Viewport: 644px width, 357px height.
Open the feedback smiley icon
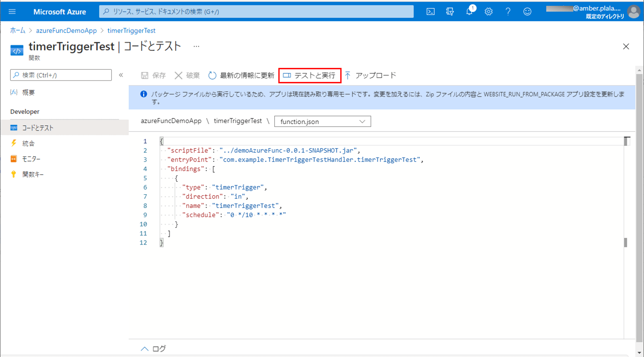click(x=527, y=12)
